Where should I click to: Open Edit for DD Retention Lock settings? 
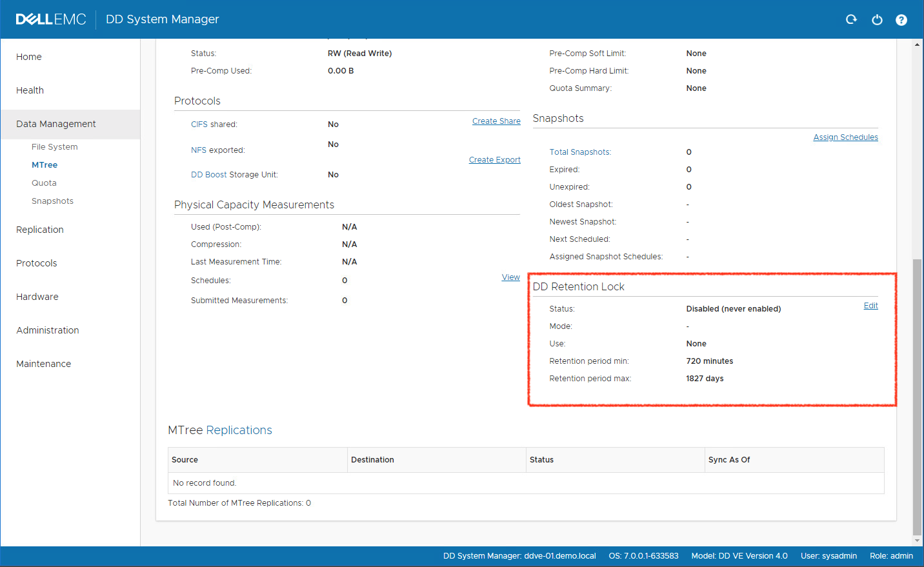(870, 305)
